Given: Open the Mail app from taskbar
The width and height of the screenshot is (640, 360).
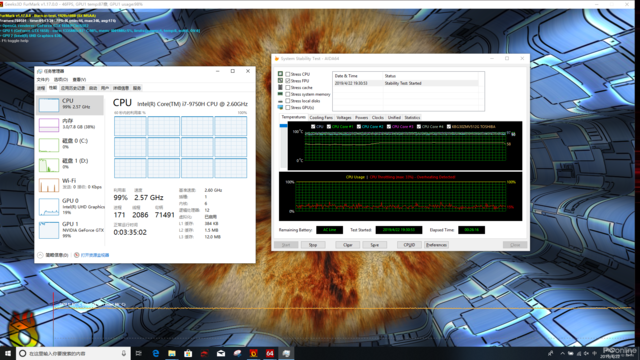Looking at the screenshot, I should click(221, 353).
